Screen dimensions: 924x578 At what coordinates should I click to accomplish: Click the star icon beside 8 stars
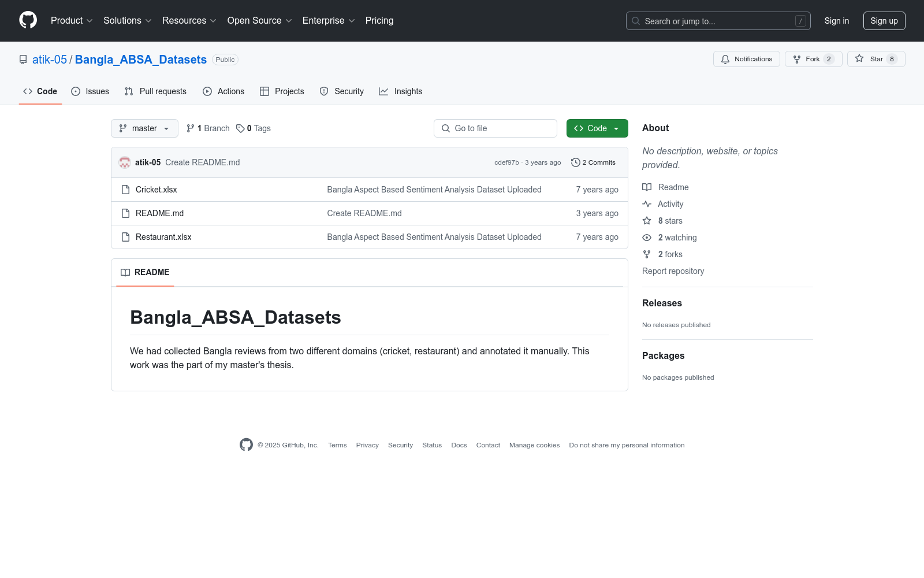pos(647,221)
